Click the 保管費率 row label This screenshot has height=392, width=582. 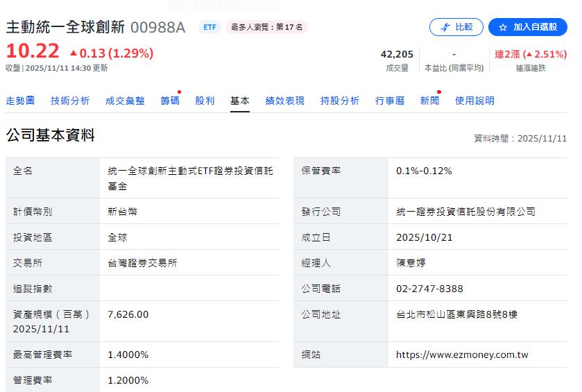click(x=321, y=171)
